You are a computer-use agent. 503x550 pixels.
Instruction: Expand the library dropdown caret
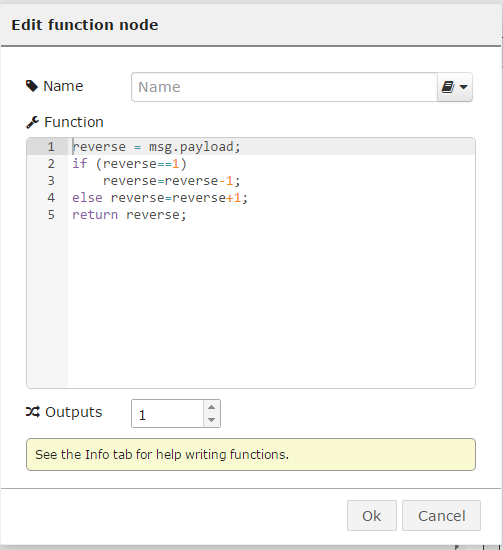tap(463, 87)
